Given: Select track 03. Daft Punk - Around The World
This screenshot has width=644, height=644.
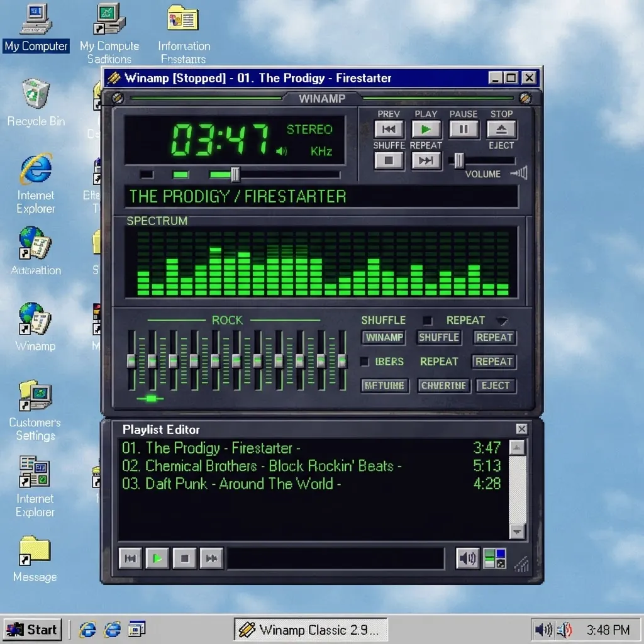Looking at the screenshot, I should (312, 484).
